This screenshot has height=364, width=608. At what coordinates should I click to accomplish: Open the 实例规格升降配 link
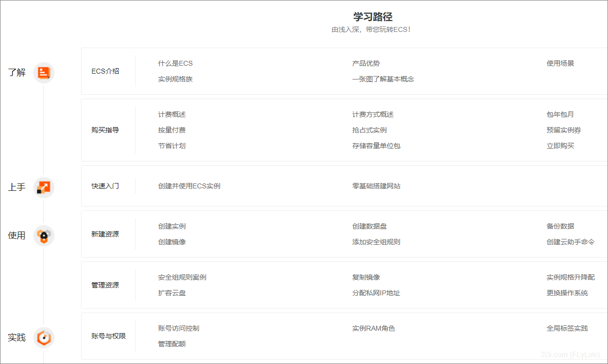(x=571, y=277)
